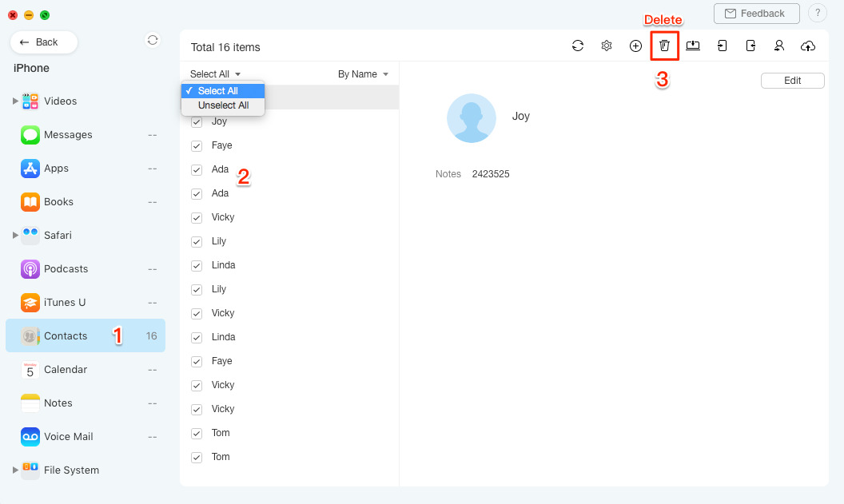The width and height of the screenshot is (844, 504).
Task: Click the refresh icon in contacts toolbar
Action: (578, 46)
